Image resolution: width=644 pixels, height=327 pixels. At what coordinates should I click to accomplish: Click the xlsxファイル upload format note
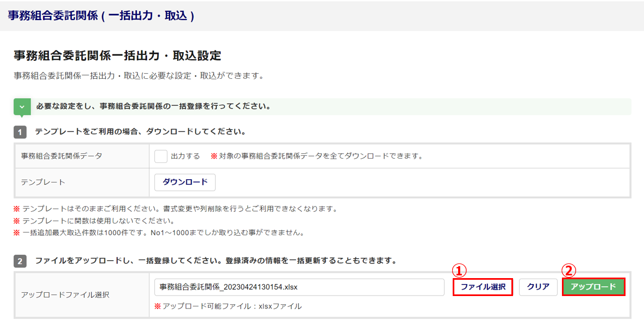[228, 306]
